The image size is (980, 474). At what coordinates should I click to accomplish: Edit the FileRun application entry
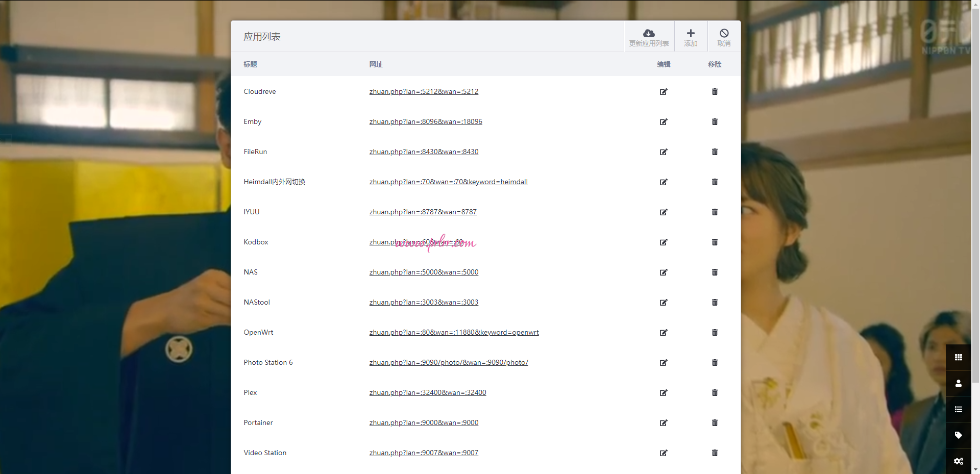pos(664,152)
